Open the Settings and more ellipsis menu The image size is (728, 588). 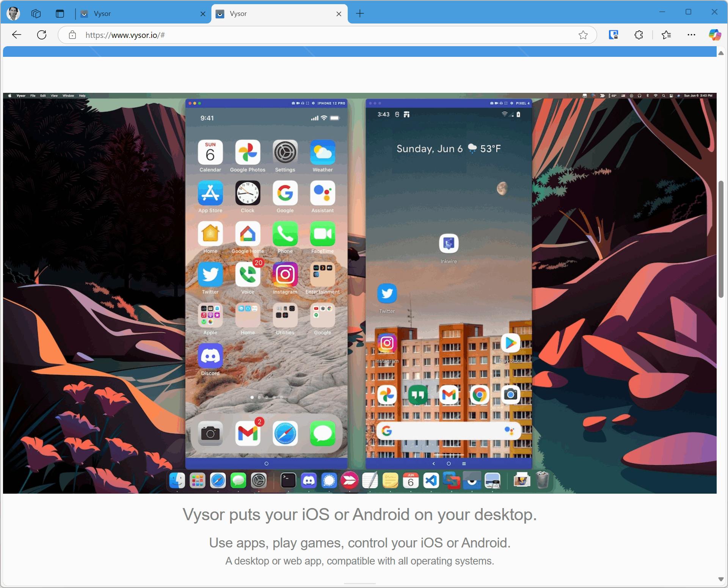[691, 35]
